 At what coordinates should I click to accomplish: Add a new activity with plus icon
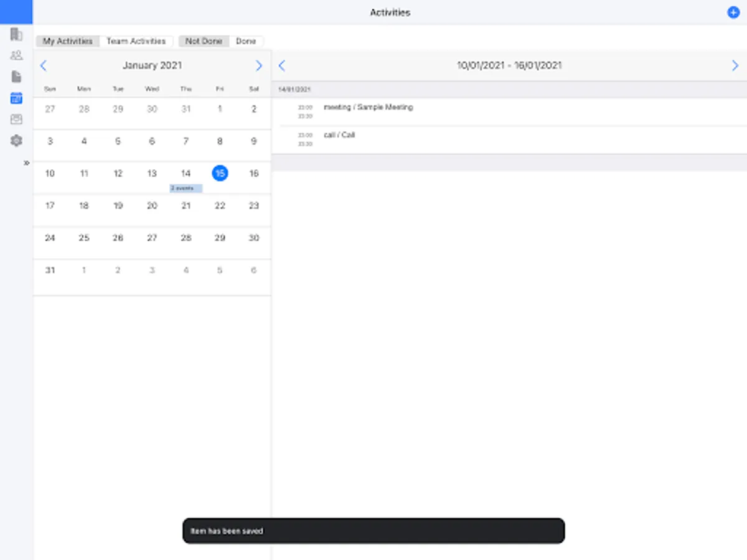[x=733, y=12]
